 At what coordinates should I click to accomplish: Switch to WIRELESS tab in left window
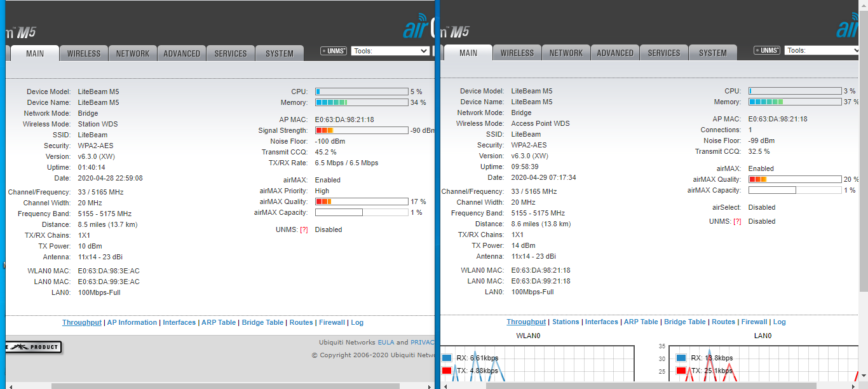coord(84,53)
